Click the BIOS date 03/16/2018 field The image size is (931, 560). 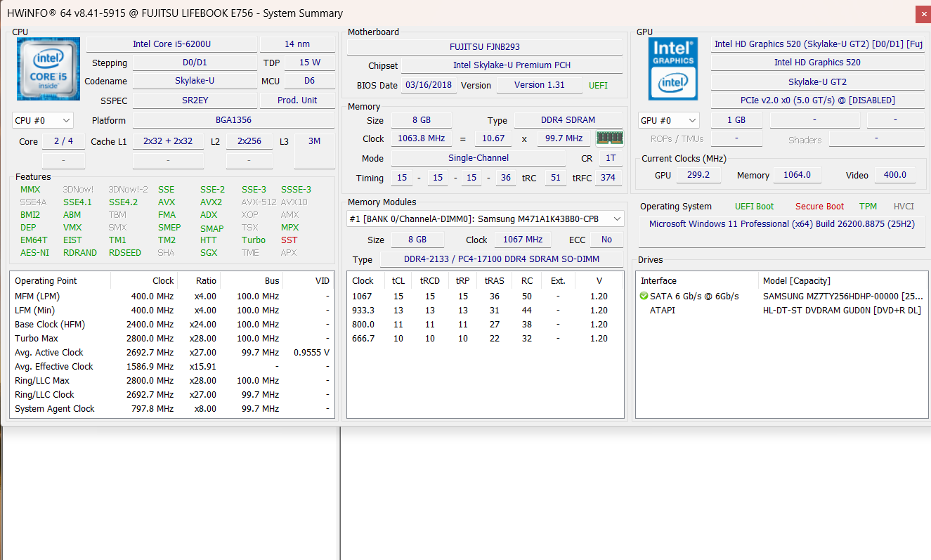click(429, 85)
